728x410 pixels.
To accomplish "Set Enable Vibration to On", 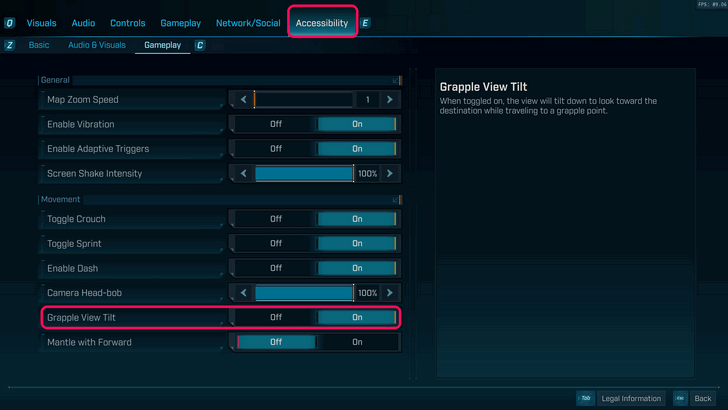I will (x=357, y=124).
